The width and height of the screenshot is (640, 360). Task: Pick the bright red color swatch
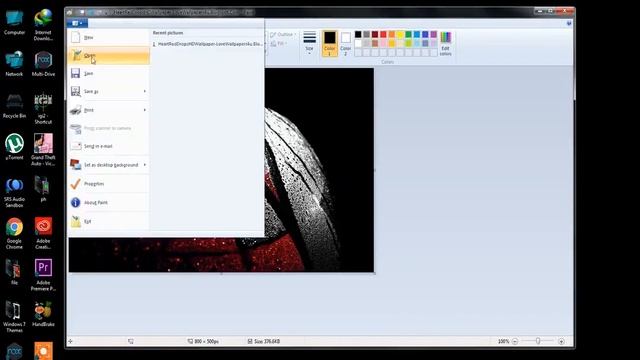pos(383,34)
